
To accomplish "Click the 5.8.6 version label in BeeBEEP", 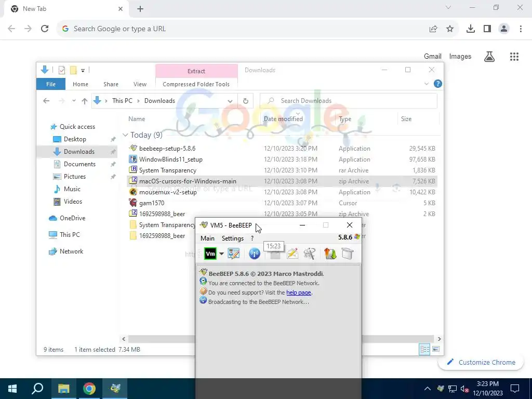I will (x=345, y=237).
